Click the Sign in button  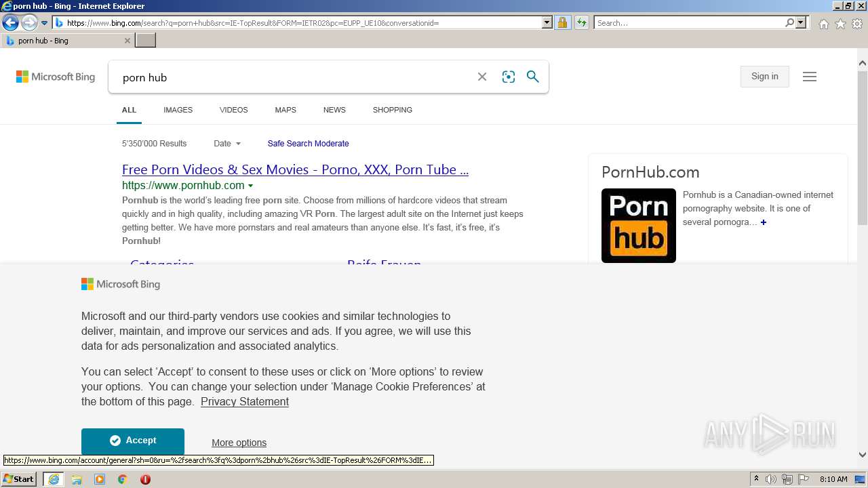point(765,77)
